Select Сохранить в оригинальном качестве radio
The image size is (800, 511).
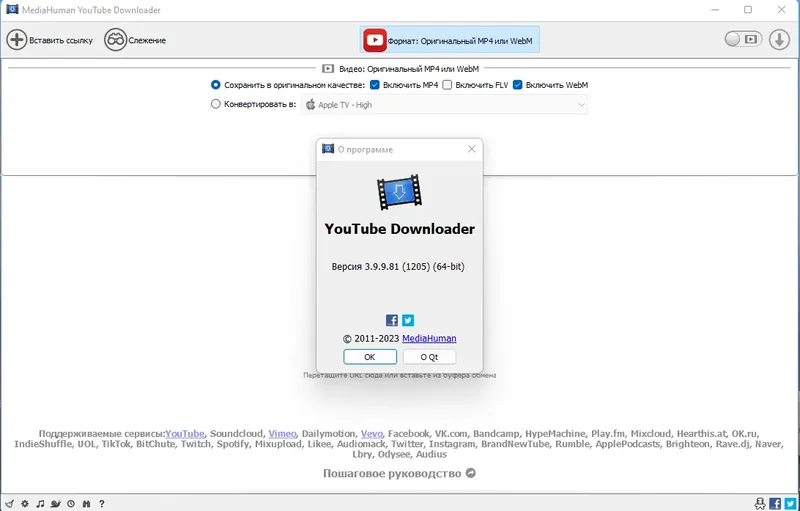(x=215, y=85)
